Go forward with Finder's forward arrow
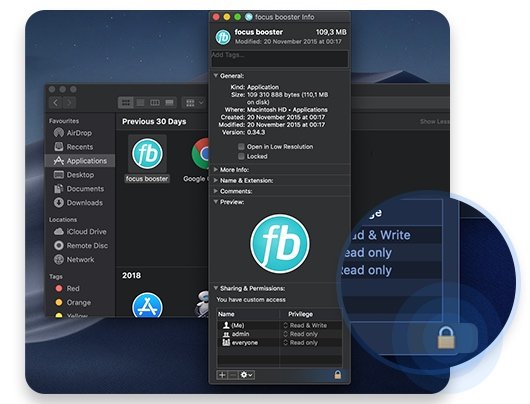The height and width of the screenshot is (404, 530). pyautogui.click(x=69, y=102)
